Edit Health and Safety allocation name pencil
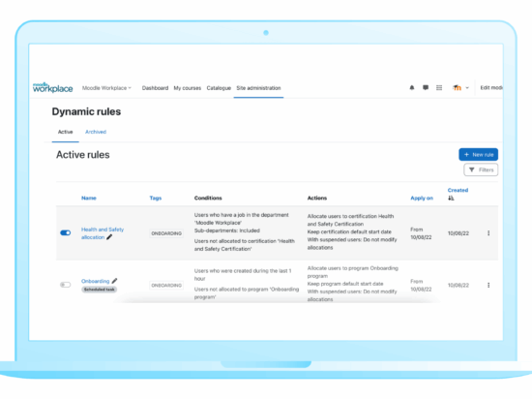Screen dimensions: 532x399 (x=109, y=237)
